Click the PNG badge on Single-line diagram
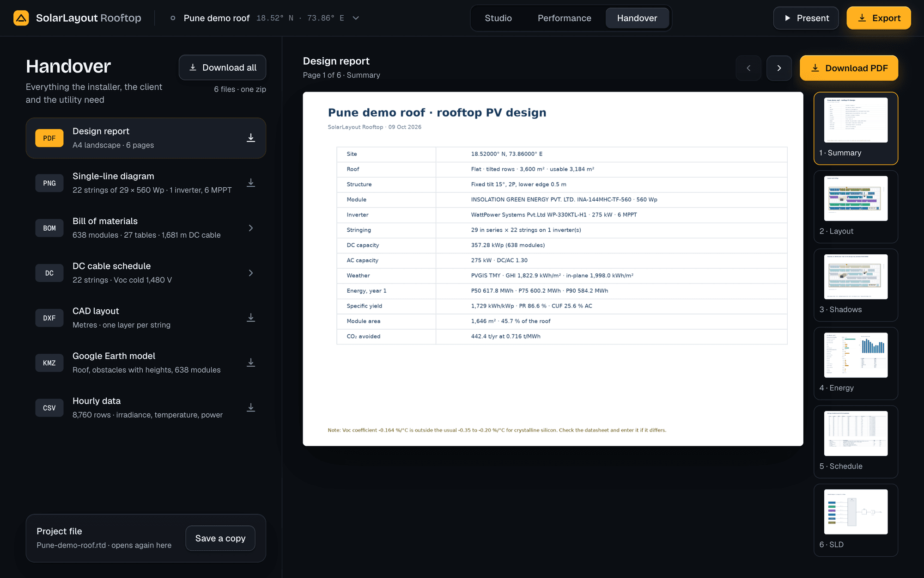The image size is (924, 578). pos(49,183)
